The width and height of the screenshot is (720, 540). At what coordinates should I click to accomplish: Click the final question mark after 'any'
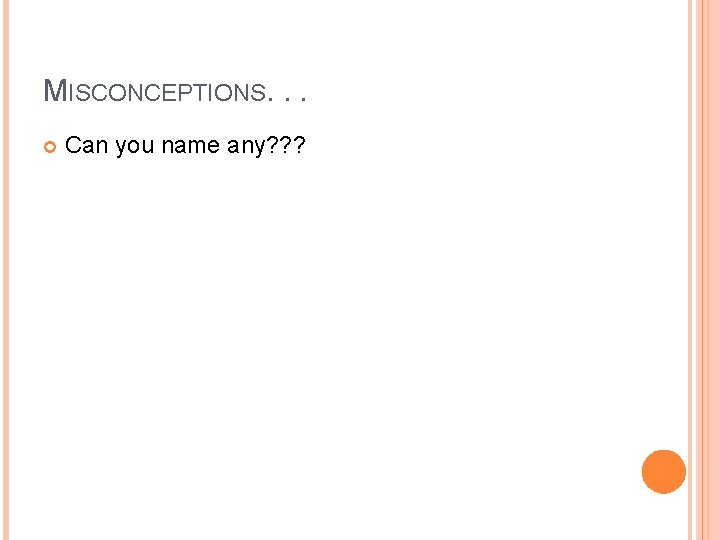pos(299,145)
